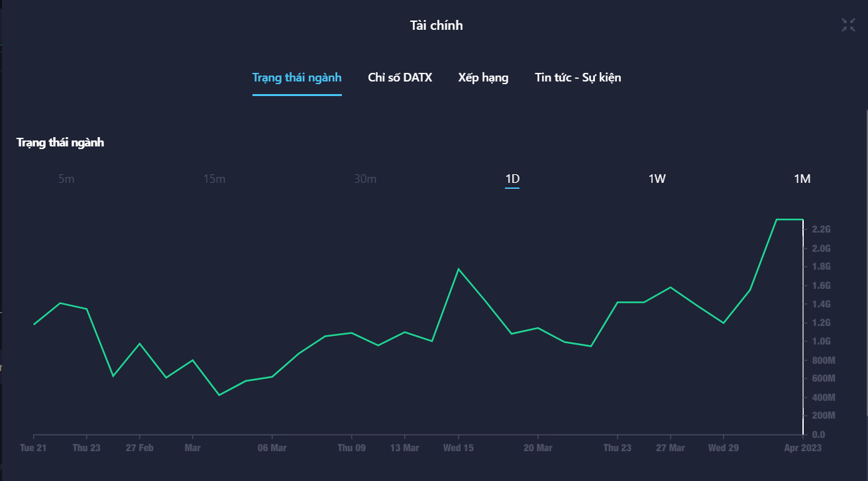Open the Tin tức - Sự kiện tab
Screen dimensions: 868x481
[x=578, y=78]
